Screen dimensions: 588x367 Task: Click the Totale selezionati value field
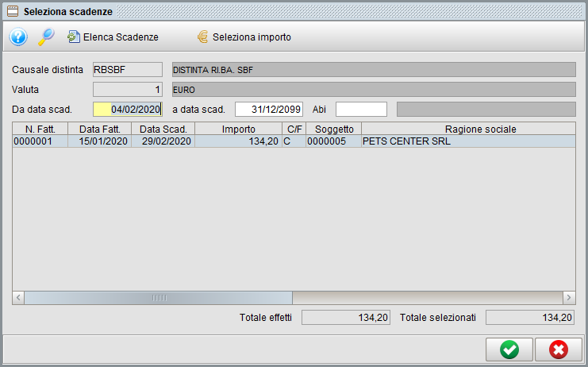[530, 318]
